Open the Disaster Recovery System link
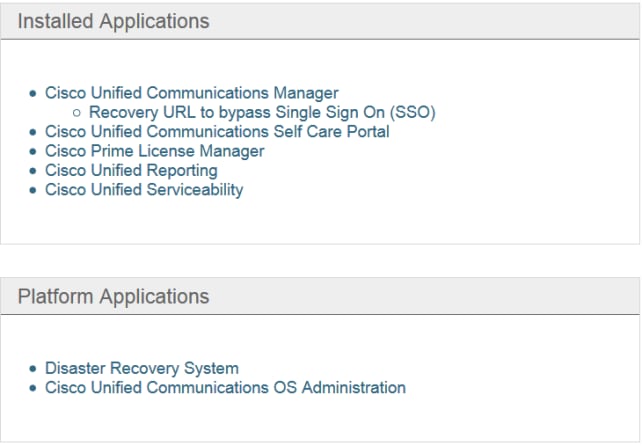The height and width of the screenshot is (446, 642). point(142,368)
